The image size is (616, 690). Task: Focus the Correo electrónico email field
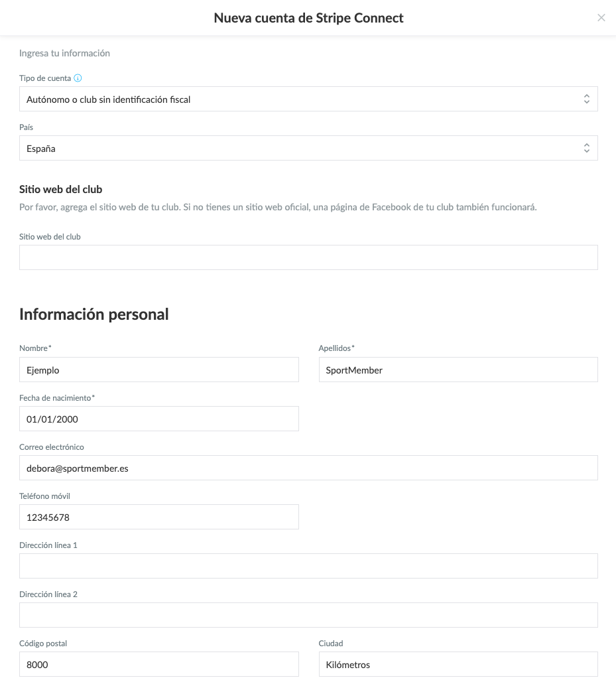308,468
